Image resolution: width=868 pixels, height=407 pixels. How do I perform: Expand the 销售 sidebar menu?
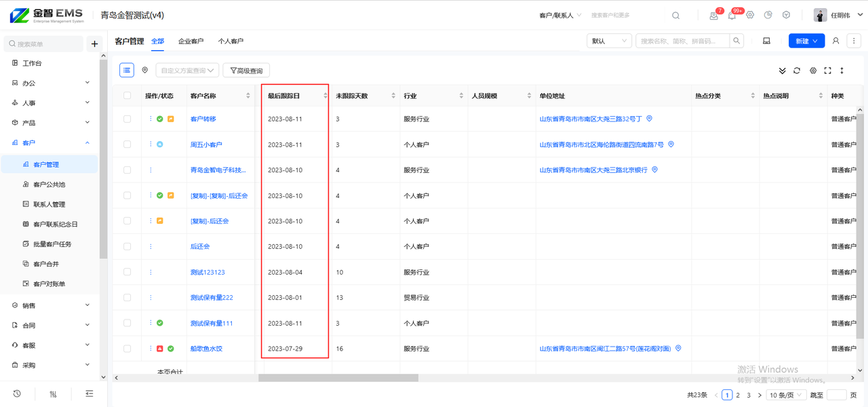tap(51, 305)
